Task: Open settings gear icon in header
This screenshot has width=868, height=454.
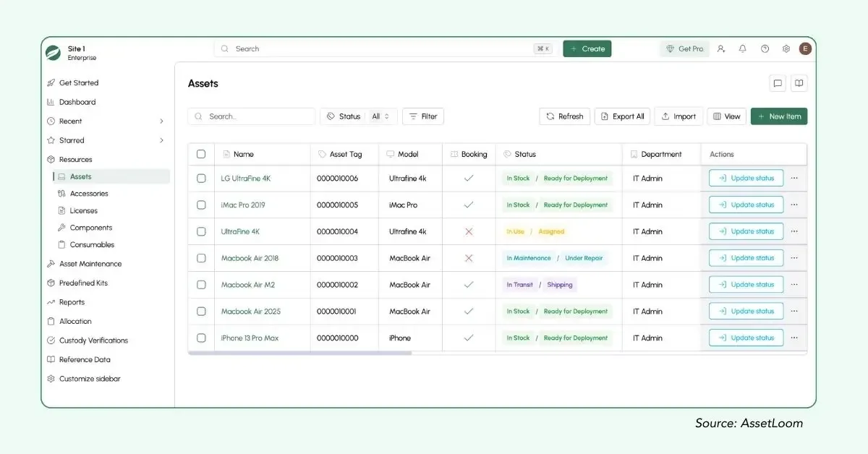Action: pos(786,49)
